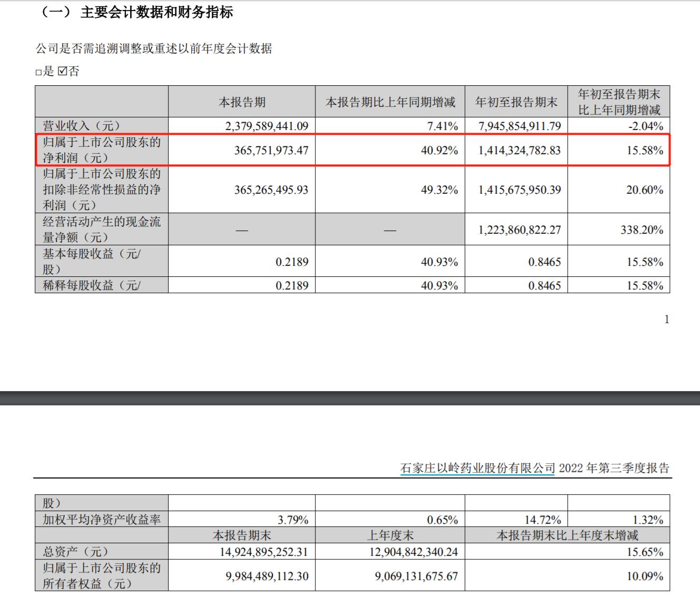
Task: Click the value 1,223,860,822.27
Action: click(x=520, y=230)
